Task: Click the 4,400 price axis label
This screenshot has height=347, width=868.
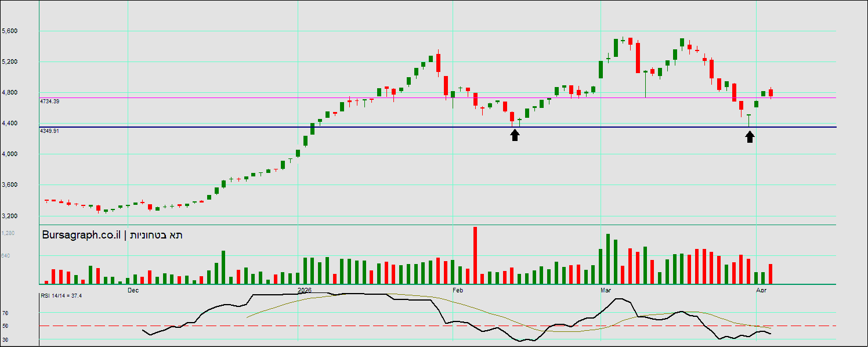Action: [x=9, y=123]
